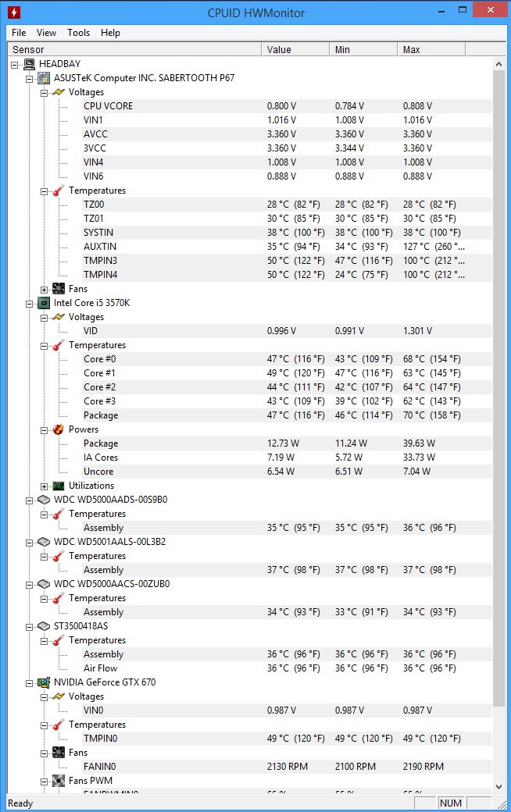Click the NVIDIA Voltages lightning icon
This screenshot has width=511, height=812.
click(59, 696)
